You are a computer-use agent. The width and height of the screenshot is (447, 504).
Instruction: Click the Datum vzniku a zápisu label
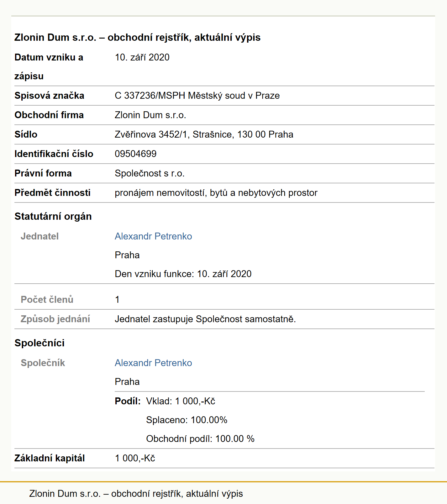click(x=49, y=66)
